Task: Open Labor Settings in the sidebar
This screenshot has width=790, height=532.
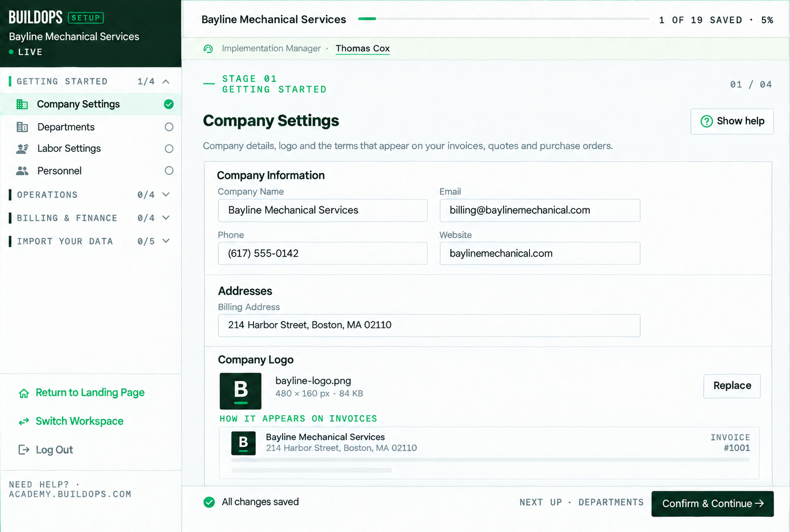Action: [x=91, y=149]
